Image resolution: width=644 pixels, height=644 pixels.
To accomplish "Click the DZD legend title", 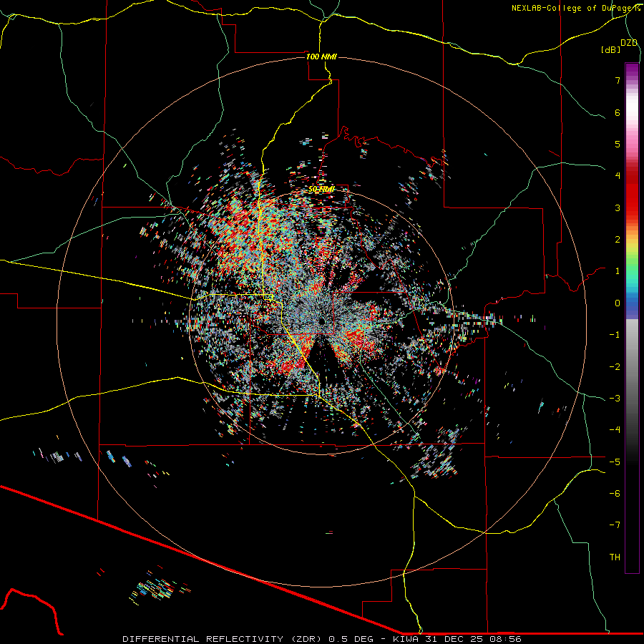I will point(629,43).
